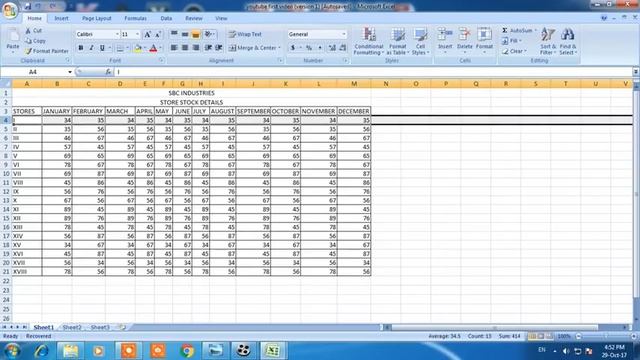
Task: Toggle Align Text Left
Action: click(x=174, y=48)
